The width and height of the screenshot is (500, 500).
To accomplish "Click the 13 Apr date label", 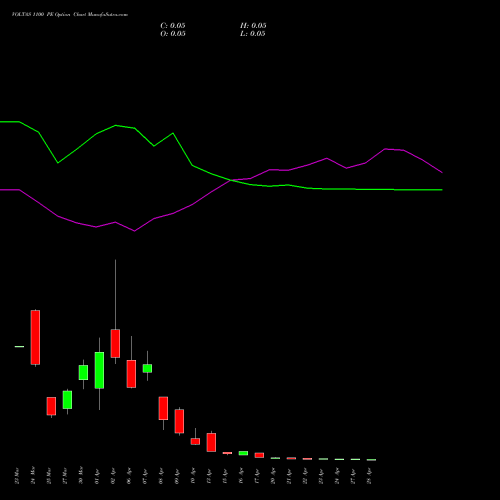I will tap(209, 476).
